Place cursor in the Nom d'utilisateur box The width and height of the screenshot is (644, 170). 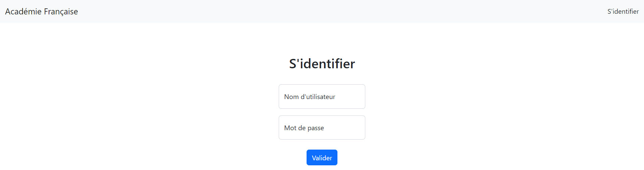tap(322, 96)
